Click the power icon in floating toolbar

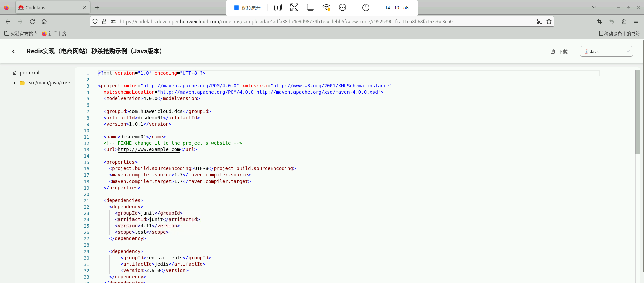coord(366,8)
